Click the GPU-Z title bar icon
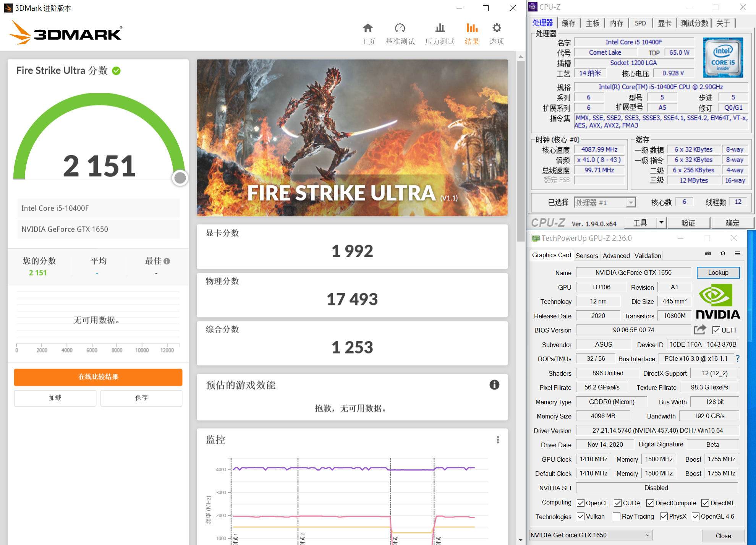The image size is (756, 545). tap(535, 238)
